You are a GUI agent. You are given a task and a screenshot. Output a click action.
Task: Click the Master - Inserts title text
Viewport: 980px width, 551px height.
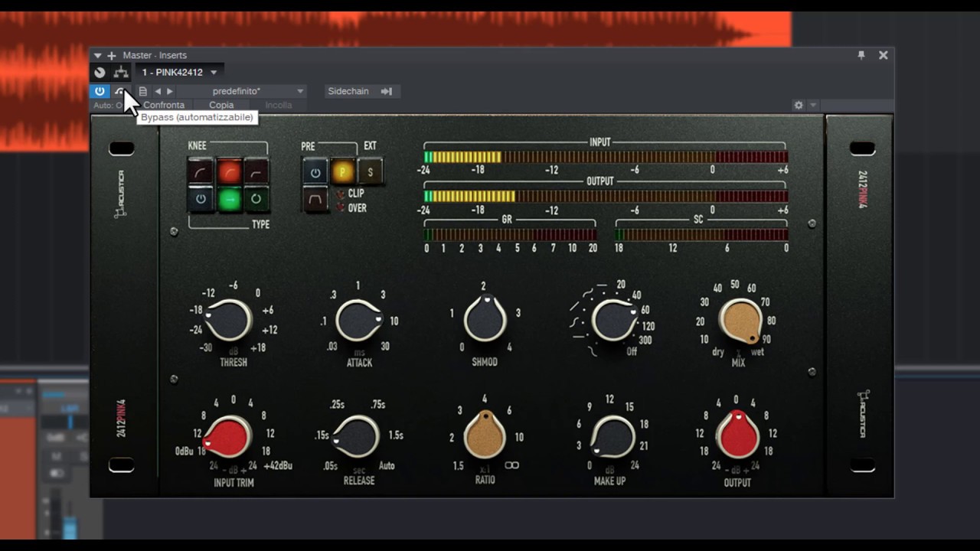(155, 56)
